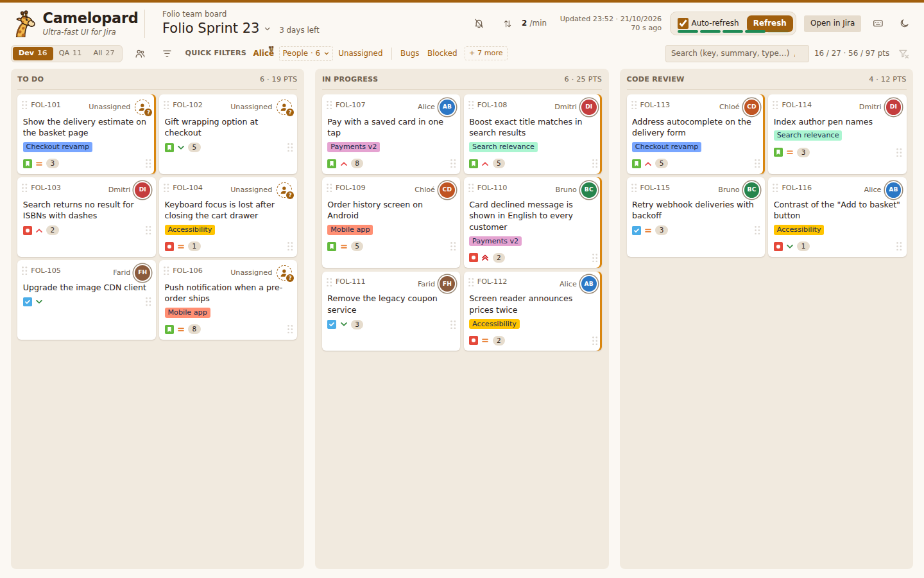Click Bruno's BC avatar on FOL-110
This screenshot has width=924, height=578.
tap(589, 190)
